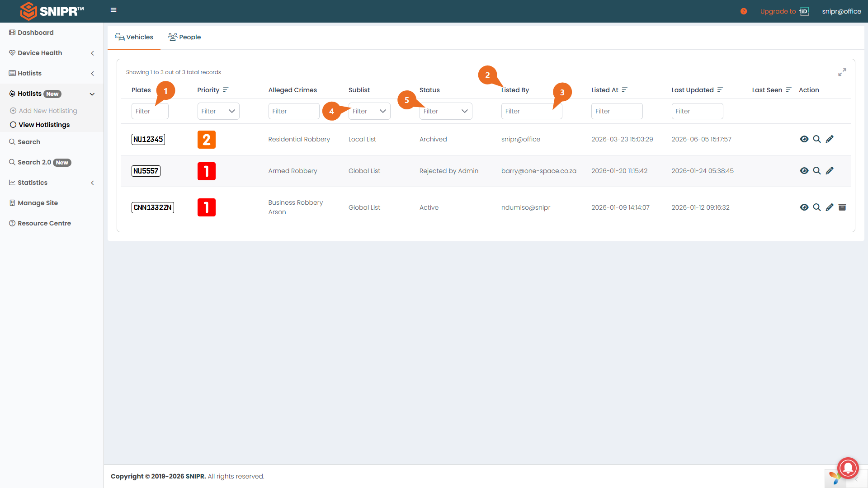Expand the Device Health menu
Image resolution: width=868 pixels, height=488 pixels.
coord(52,53)
